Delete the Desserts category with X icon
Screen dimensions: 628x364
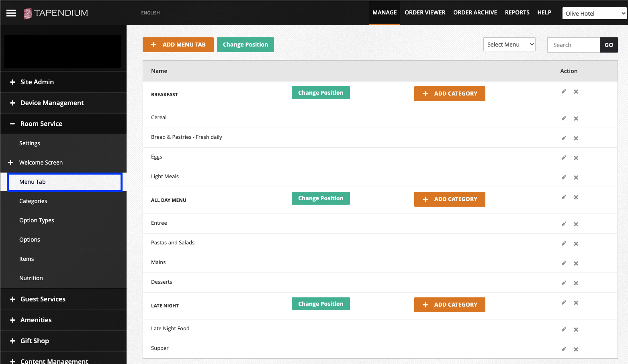click(x=576, y=283)
